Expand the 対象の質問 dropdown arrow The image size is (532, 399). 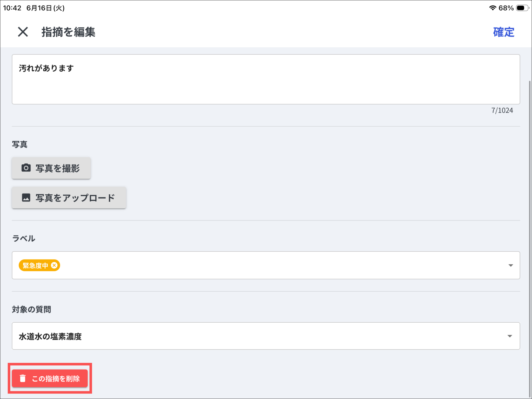pyautogui.click(x=510, y=336)
